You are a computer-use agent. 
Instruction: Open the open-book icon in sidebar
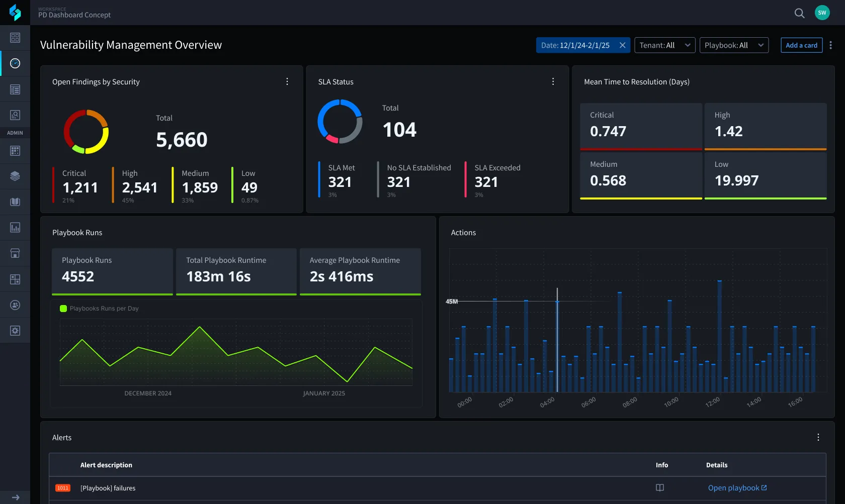[x=15, y=201]
